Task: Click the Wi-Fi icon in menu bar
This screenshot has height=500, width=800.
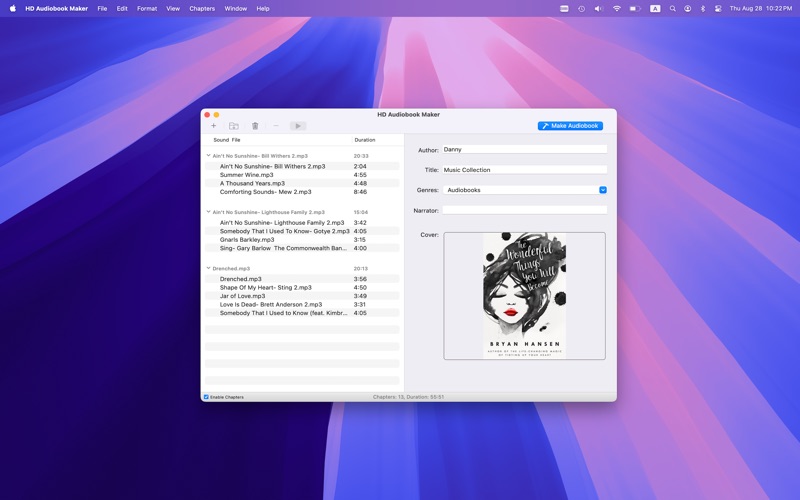Action: tap(617, 8)
